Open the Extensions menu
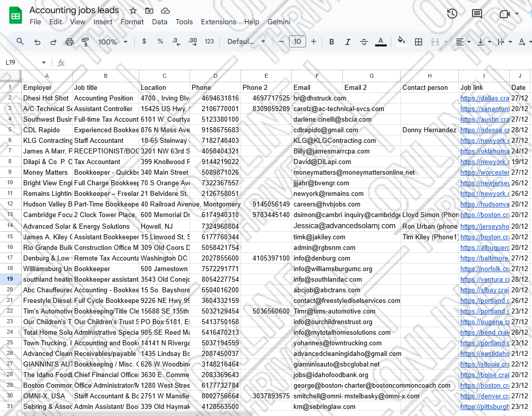 click(x=218, y=22)
